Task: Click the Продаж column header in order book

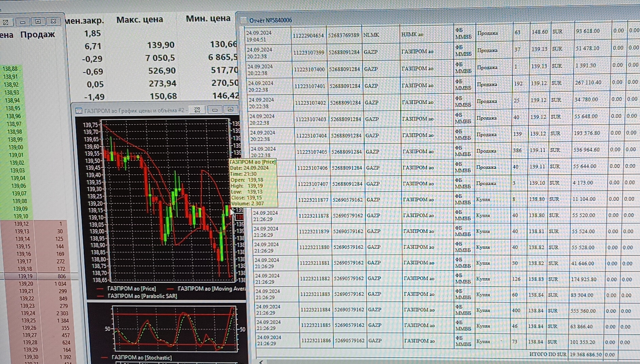Action: click(37, 34)
